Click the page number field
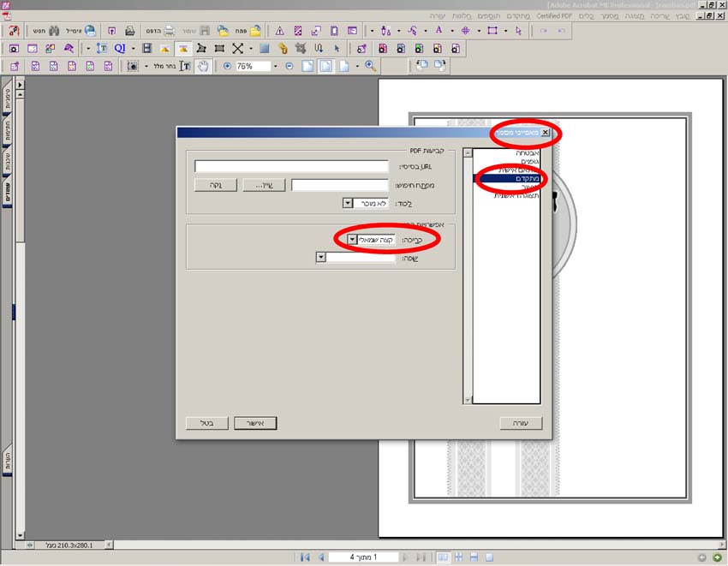 click(363, 557)
